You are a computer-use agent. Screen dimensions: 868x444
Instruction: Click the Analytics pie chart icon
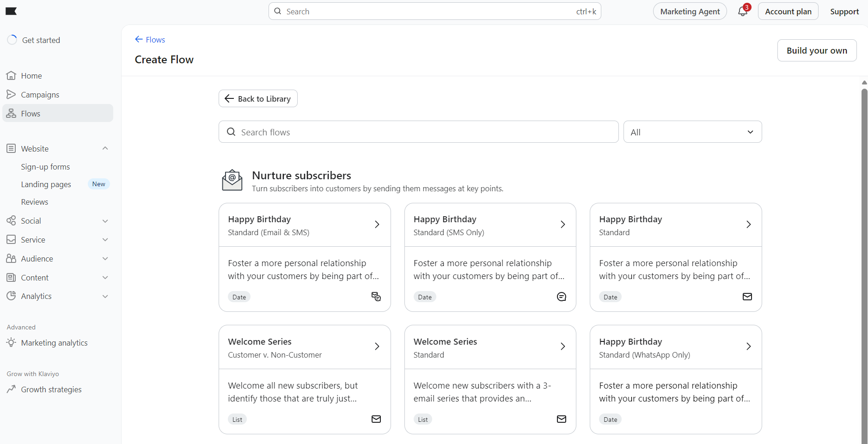(x=11, y=296)
